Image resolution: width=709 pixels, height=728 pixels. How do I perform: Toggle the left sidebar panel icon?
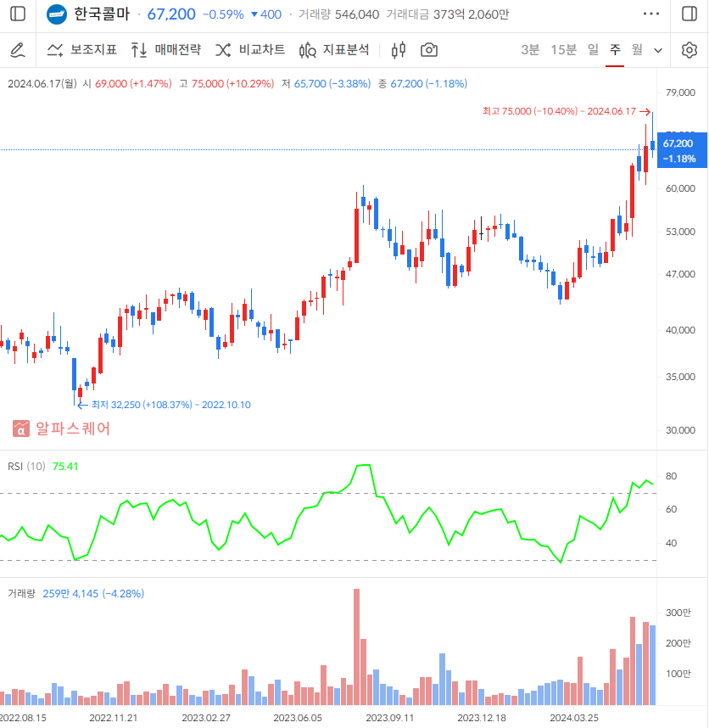[x=18, y=14]
